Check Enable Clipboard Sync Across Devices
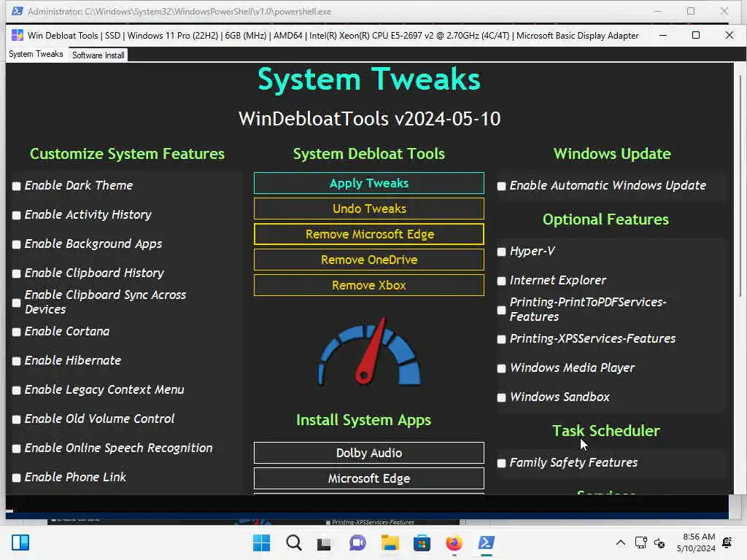Image resolution: width=747 pixels, height=560 pixels. coord(16,303)
